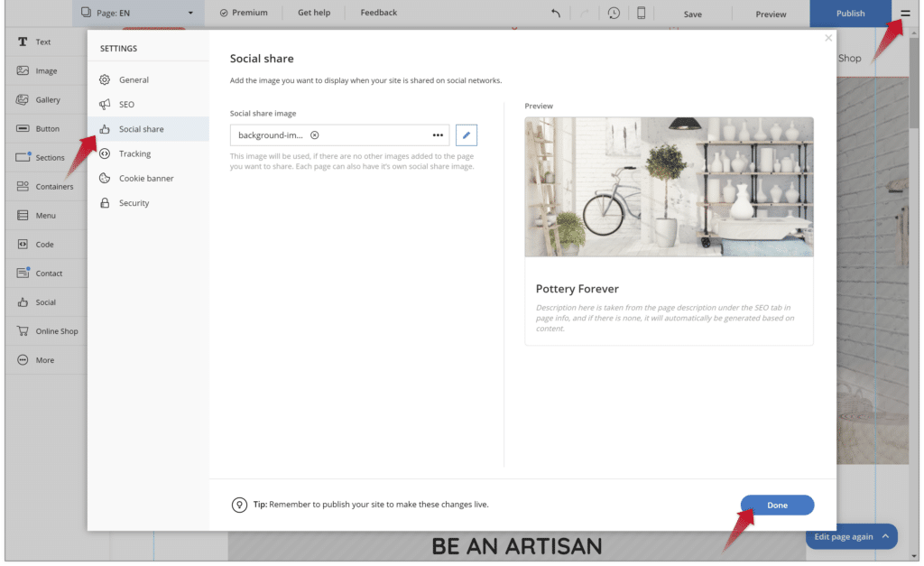Open three-dots options for social share image
Screen dimensions: 924x566
(x=438, y=135)
